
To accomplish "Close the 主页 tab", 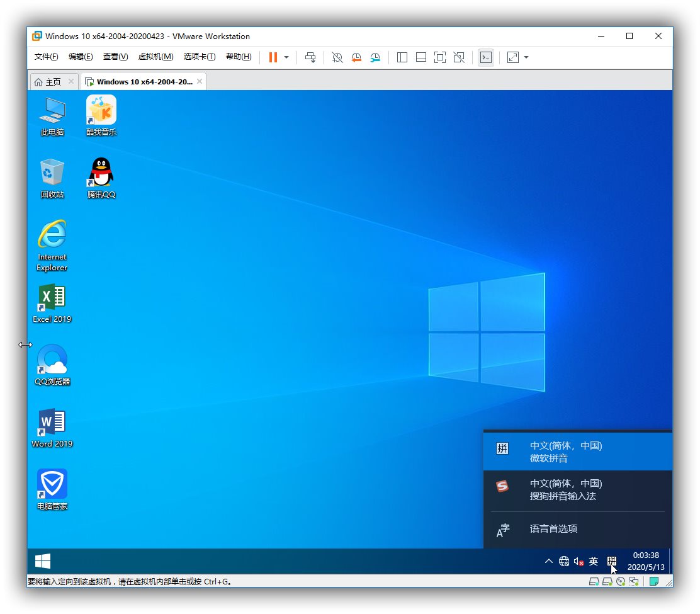I will 71,81.
